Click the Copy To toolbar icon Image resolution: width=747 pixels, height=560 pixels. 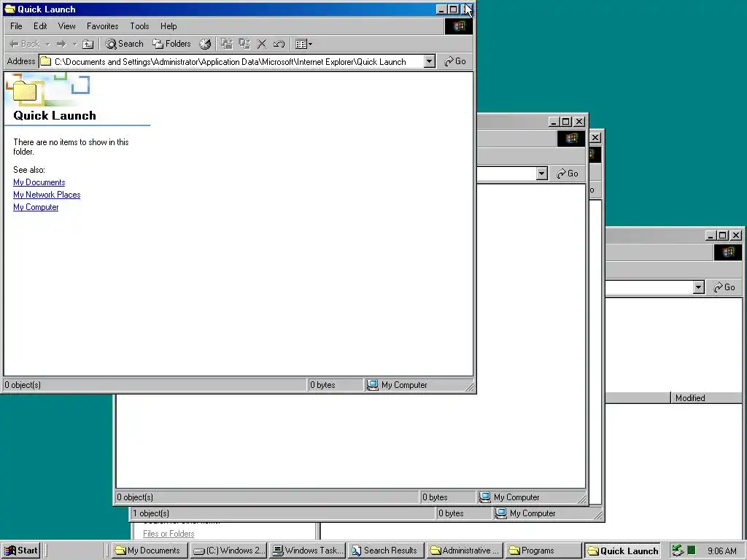(244, 44)
